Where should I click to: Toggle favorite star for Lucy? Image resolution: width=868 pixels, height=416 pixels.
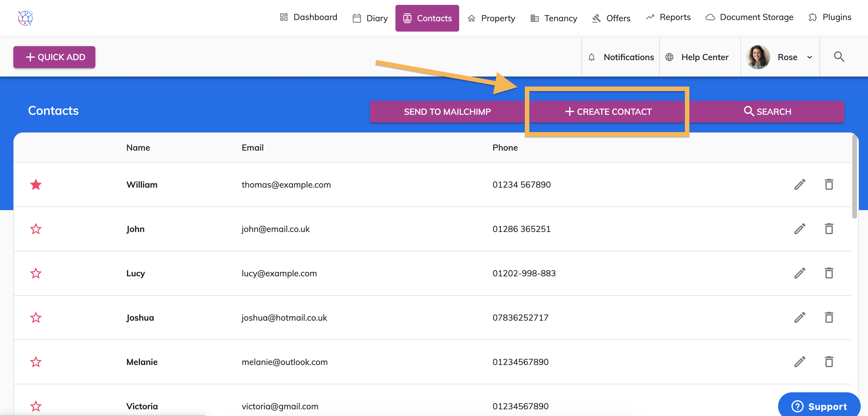click(x=36, y=273)
